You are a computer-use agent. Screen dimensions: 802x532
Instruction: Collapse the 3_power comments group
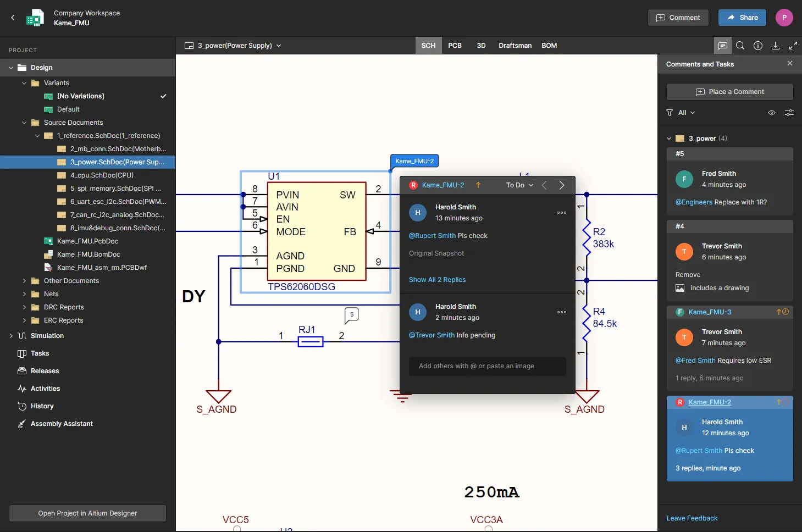click(669, 138)
